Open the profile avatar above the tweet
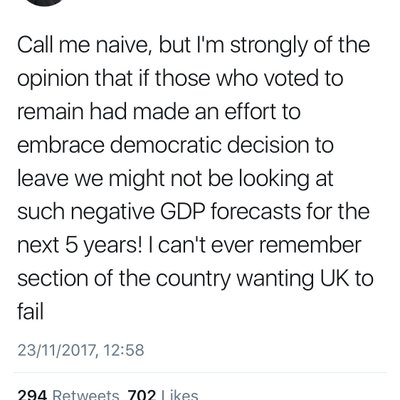The height and width of the screenshot is (400, 400). point(45,2)
